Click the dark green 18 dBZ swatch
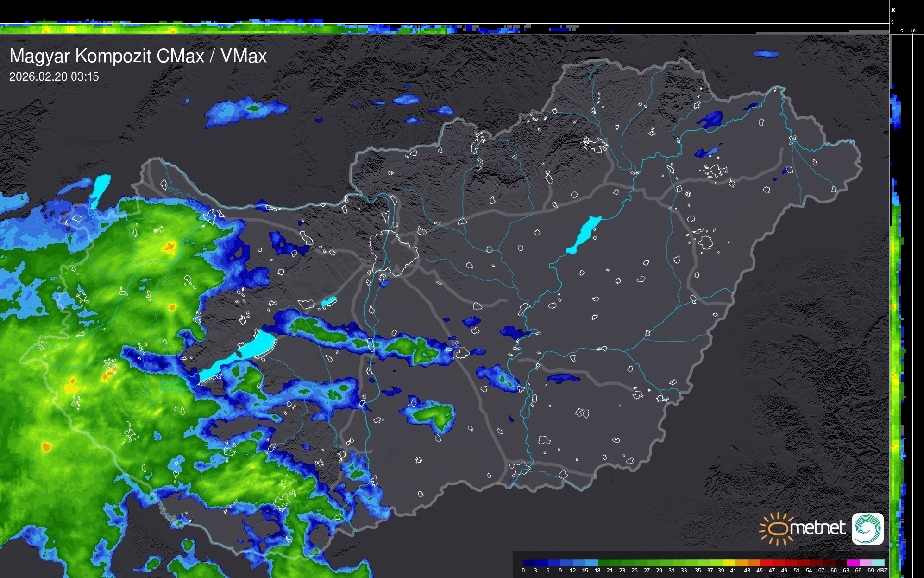The image size is (924, 578). pyautogui.click(x=603, y=563)
